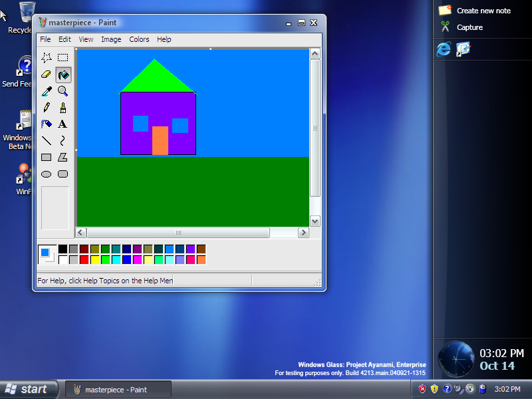The image size is (532, 399).
Task: Pick the bright red color swatch
Action: pyautogui.click(x=84, y=260)
